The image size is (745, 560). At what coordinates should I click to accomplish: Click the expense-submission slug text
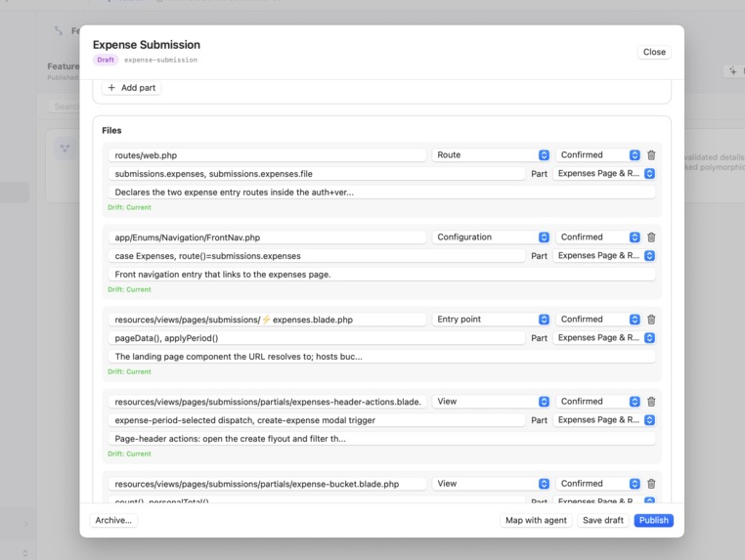tap(160, 60)
